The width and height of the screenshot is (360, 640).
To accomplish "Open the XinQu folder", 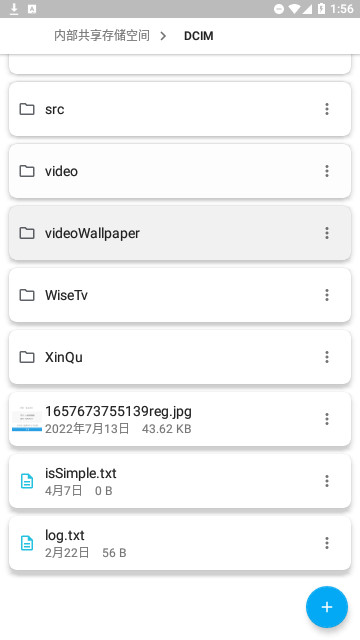I will (x=180, y=357).
